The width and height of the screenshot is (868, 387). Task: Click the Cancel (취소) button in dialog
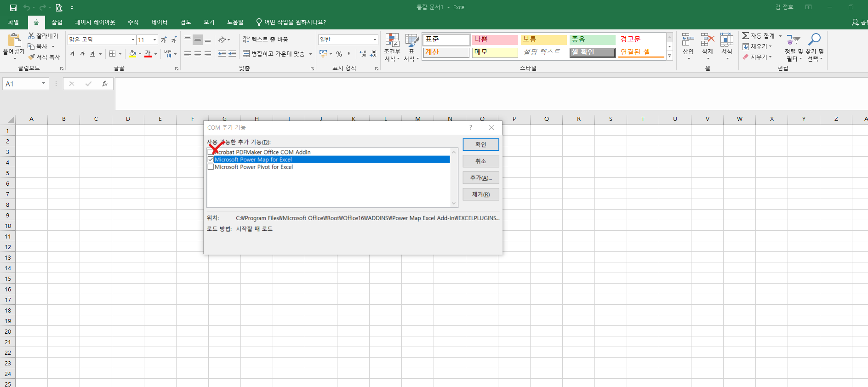click(481, 161)
